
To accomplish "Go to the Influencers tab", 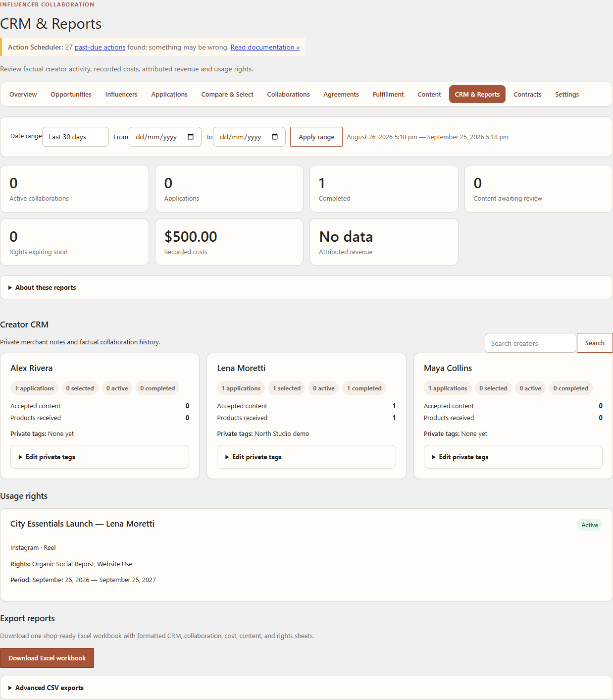I will tap(121, 94).
